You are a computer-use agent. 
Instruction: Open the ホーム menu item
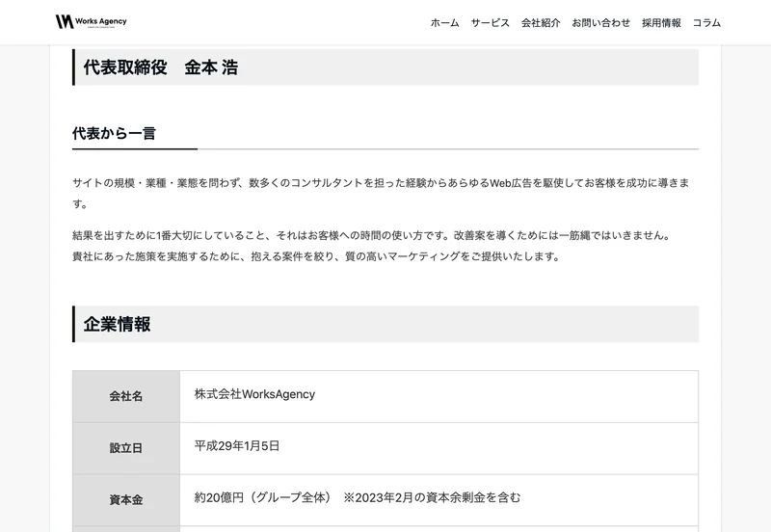point(444,22)
